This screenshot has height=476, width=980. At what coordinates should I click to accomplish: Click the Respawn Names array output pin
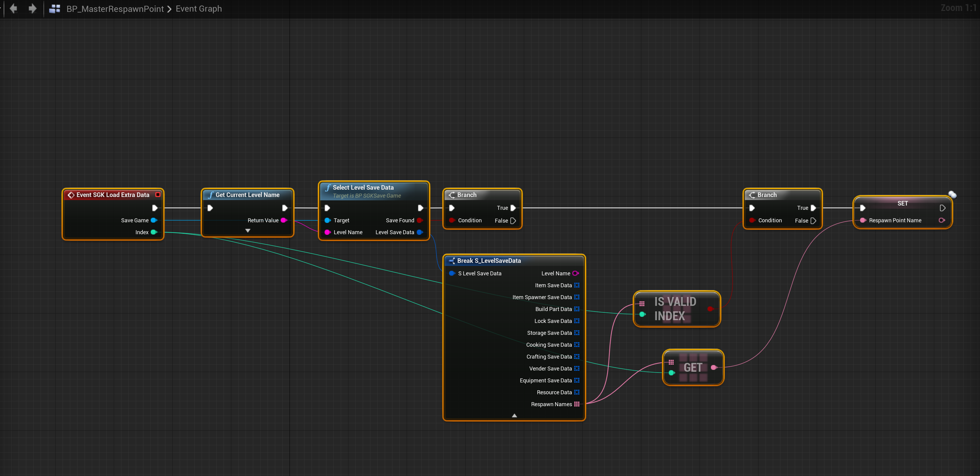(577, 404)
